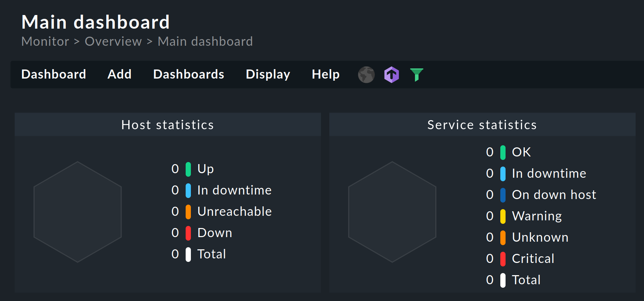644x301 pixels.
Task: Click the count 0 next to Down
Action: pos(175,233)
